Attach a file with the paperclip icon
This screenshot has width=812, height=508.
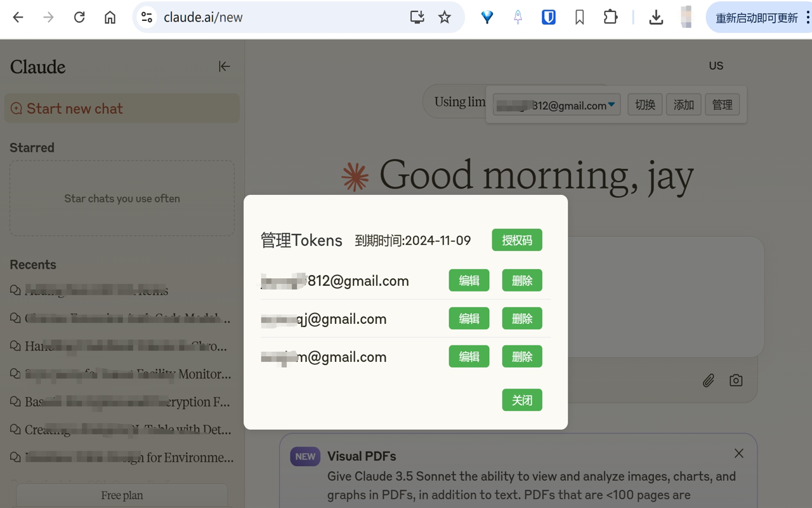click(709, 380)
